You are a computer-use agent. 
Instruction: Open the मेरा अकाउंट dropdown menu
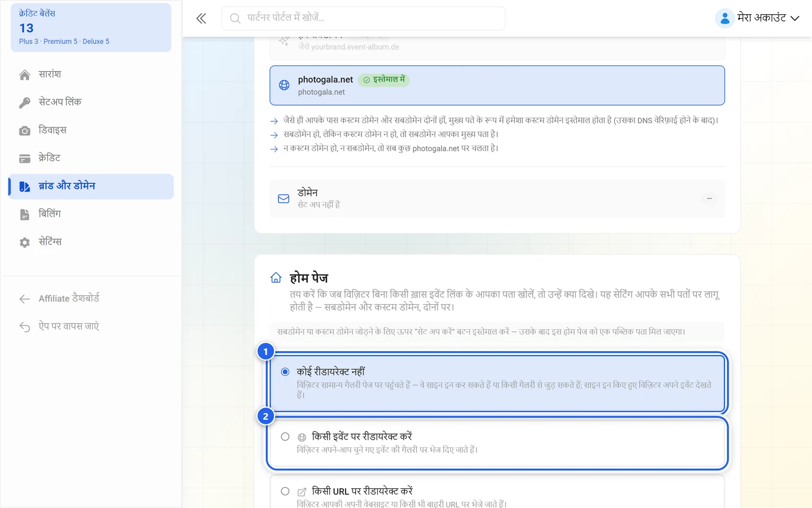coord(757,18)
